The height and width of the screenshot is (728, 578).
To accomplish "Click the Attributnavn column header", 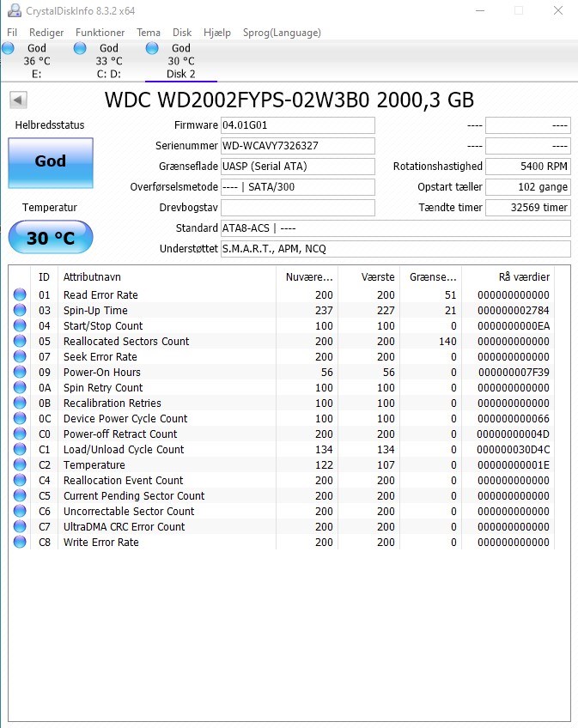I will tap(92, 277).
